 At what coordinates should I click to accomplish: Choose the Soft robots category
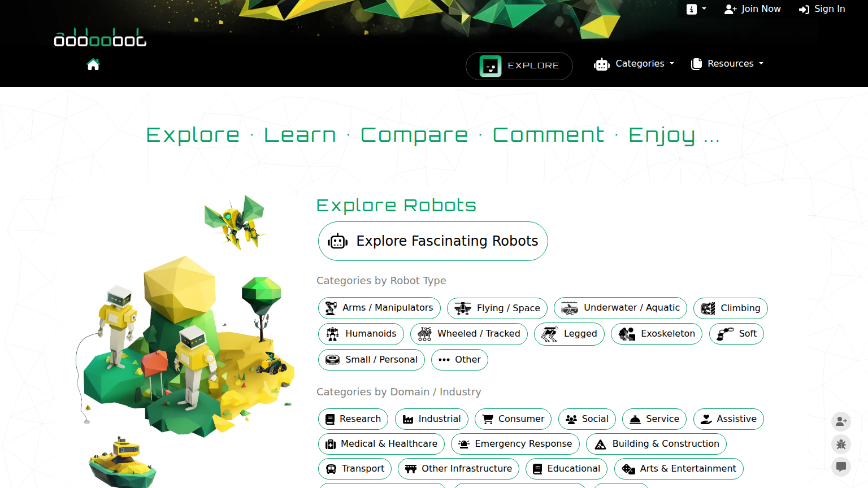click(x=736, y=334)
